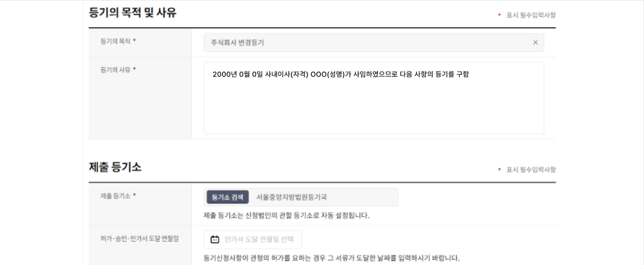
Task: Click the 관할 등기소로 자동 설정됩니다 help text
Action: [x=287, y=216]
